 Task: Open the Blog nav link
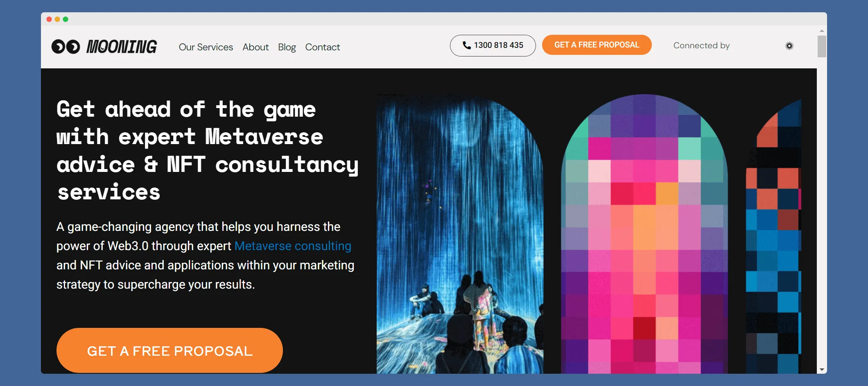(287, 47)
